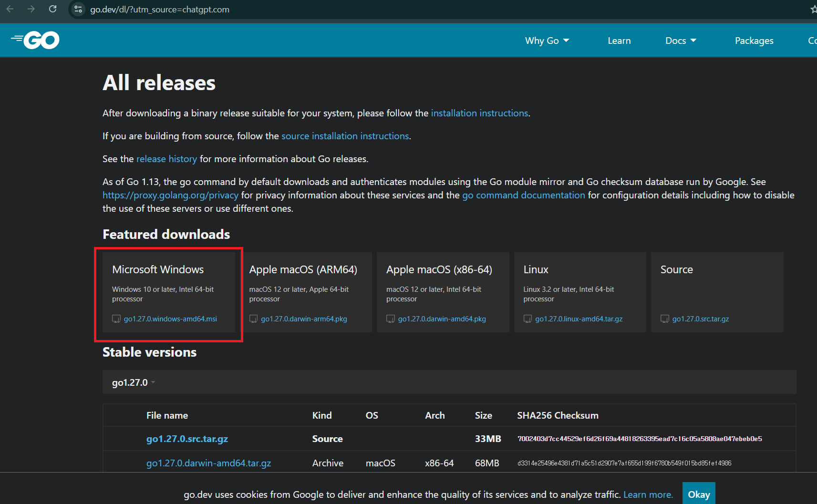
Task: Click go1.27.0.src.tar.gz in the file table
Action: 187,439
